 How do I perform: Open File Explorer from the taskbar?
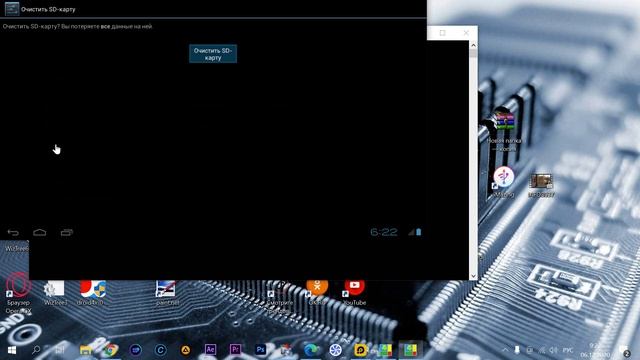85,350
